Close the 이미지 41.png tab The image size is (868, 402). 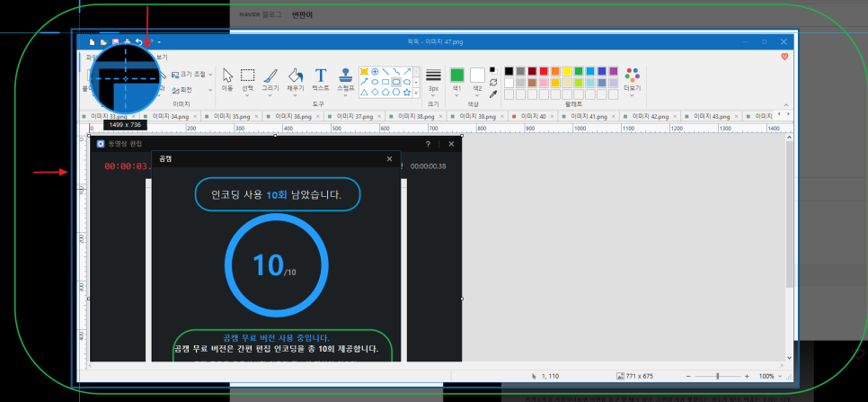point(613,116)
